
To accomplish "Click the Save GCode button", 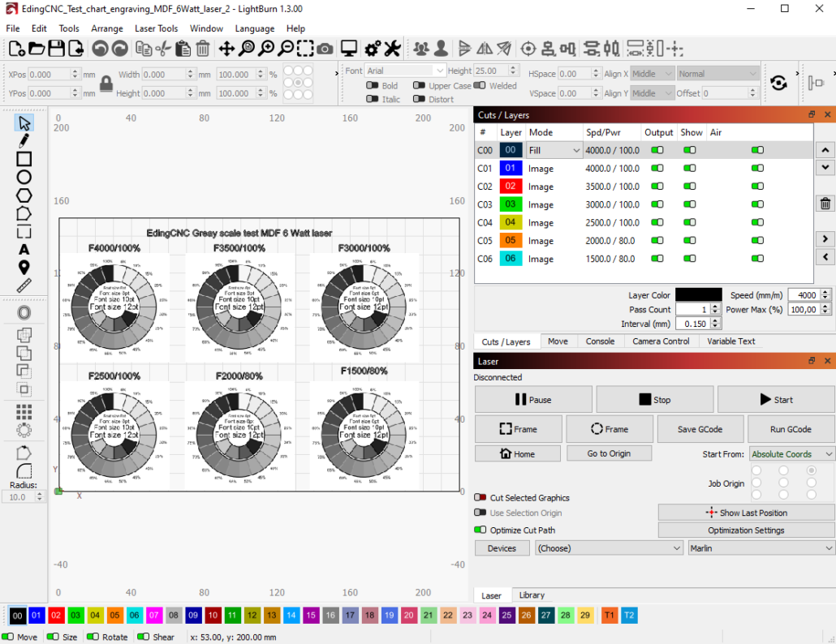I will point(700,429).
